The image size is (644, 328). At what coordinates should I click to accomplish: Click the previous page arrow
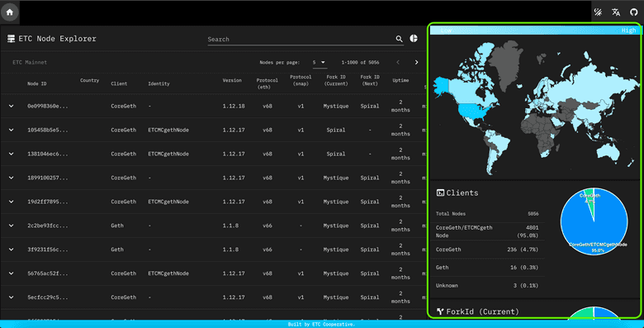[398, 63]
